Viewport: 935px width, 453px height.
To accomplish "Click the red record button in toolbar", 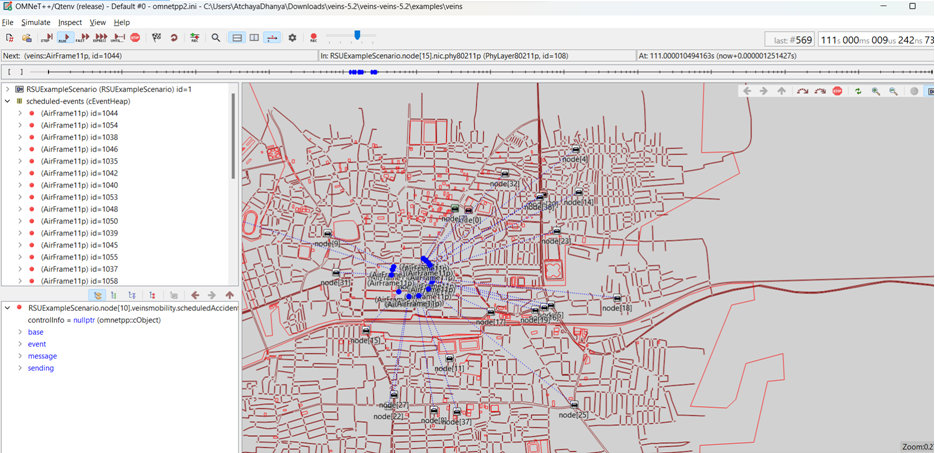I will (313, 38).
